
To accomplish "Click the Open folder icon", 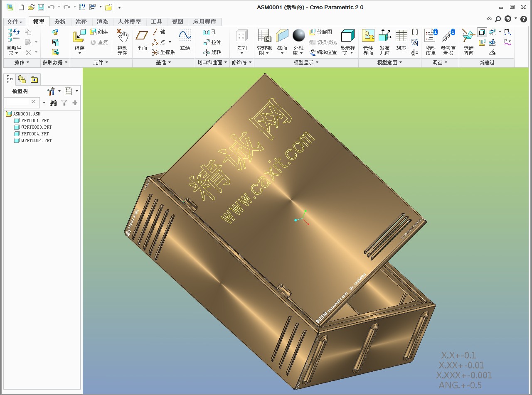I will tap(31, 7).
